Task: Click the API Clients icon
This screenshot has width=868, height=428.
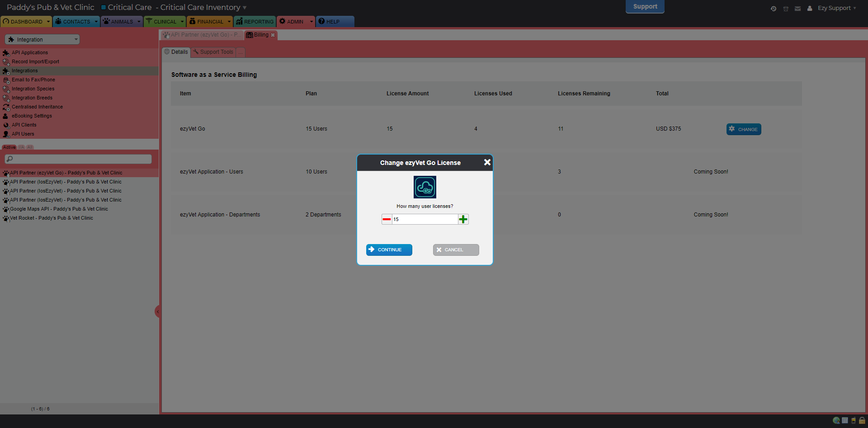Action: [6, 125]
